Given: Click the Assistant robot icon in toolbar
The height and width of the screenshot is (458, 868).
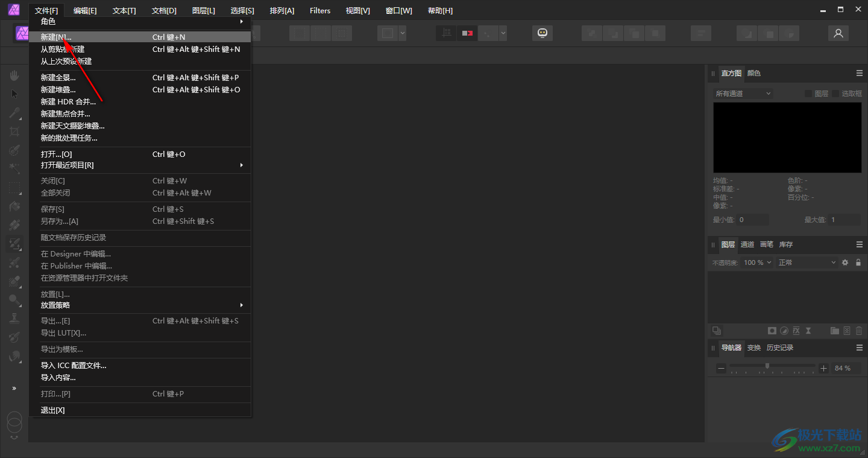Looking at the screenshot, I should (x=542, y=33).
